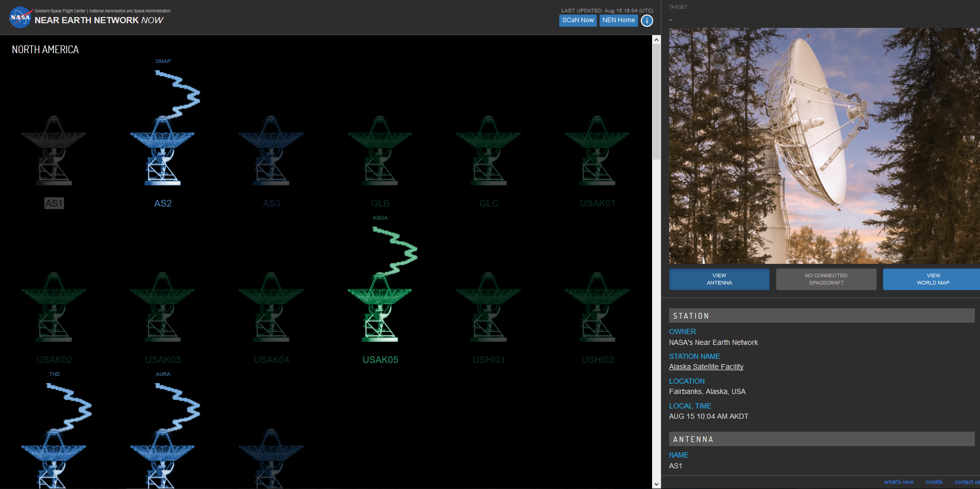
Task: Click the STATION section header
Action: point(821,316)
